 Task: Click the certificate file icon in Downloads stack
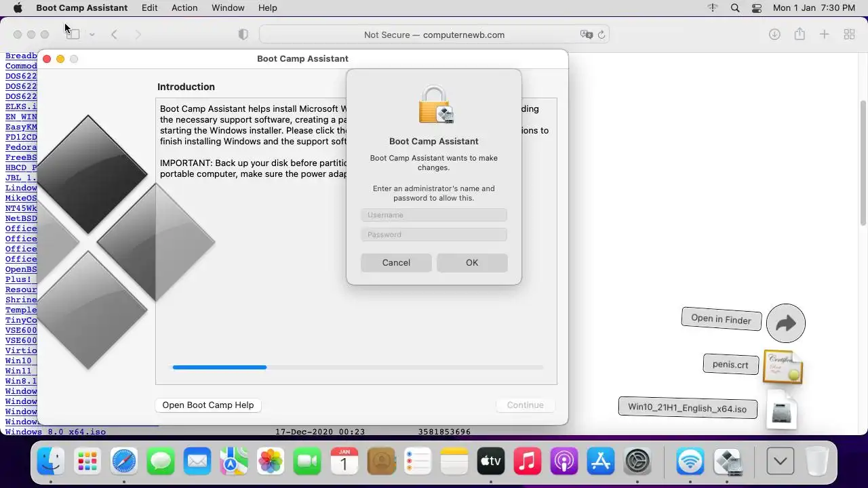pyautogui.click(x=783, y=366)
